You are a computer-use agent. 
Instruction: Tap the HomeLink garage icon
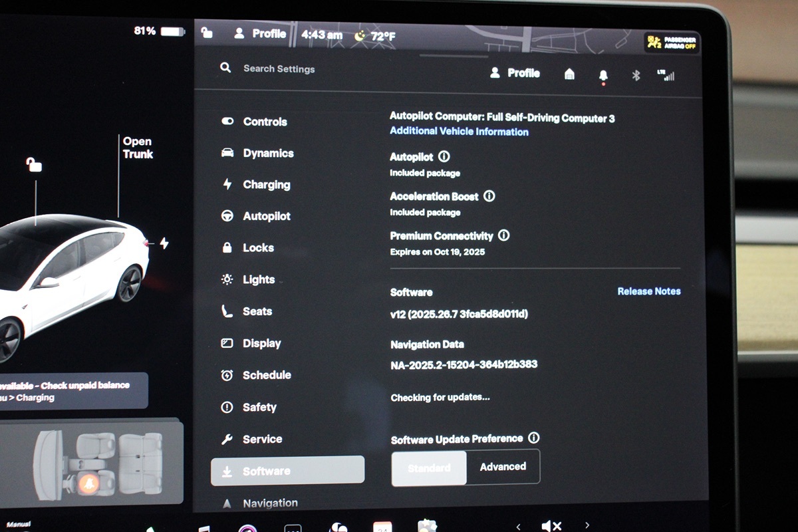click(x=569, y=74)
